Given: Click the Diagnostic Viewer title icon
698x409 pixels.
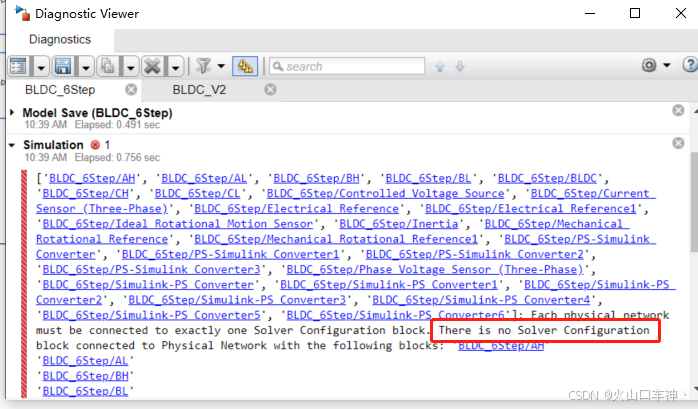Looking at the screenshot, I should (x=22, y=13).
